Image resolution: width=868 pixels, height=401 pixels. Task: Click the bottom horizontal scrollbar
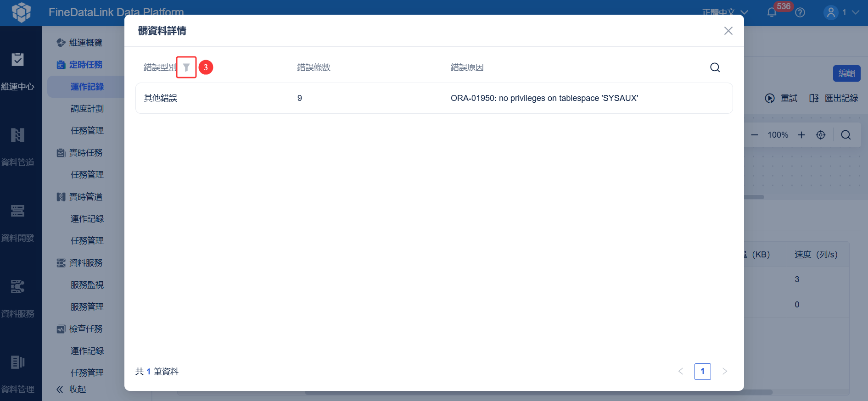539,392
